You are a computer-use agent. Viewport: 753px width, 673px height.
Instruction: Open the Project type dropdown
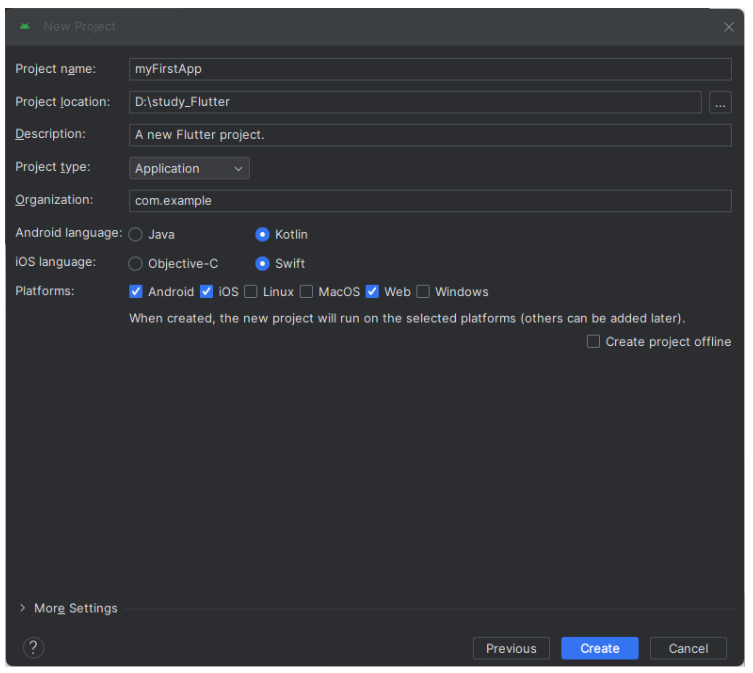pyautogui.click(x=189, y=168)
